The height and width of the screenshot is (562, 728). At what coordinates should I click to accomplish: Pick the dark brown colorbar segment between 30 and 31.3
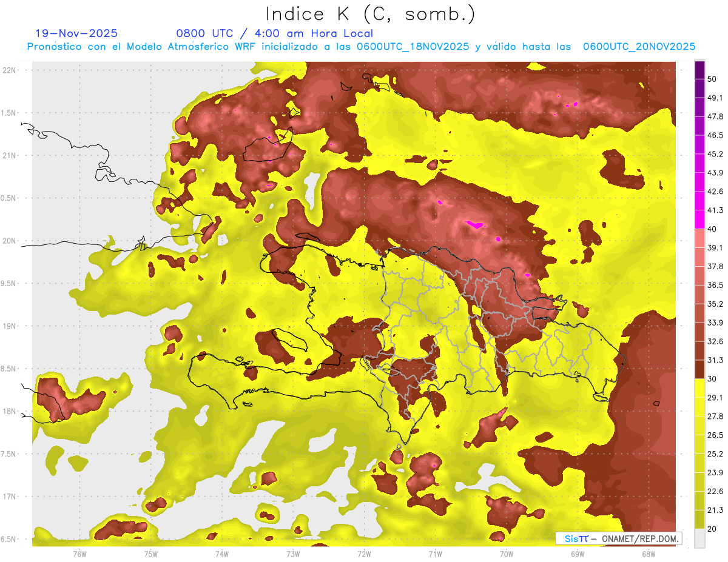click(x=699, y=369)
